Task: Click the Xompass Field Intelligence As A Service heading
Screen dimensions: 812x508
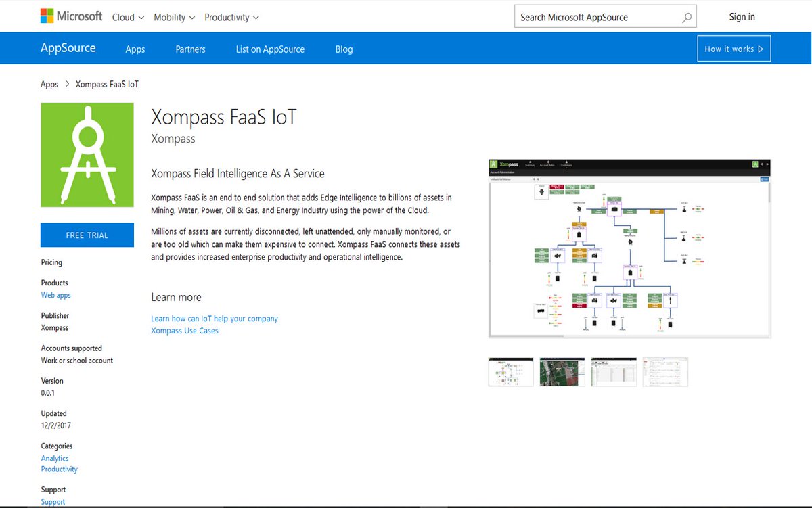Action: coord(238,173)
